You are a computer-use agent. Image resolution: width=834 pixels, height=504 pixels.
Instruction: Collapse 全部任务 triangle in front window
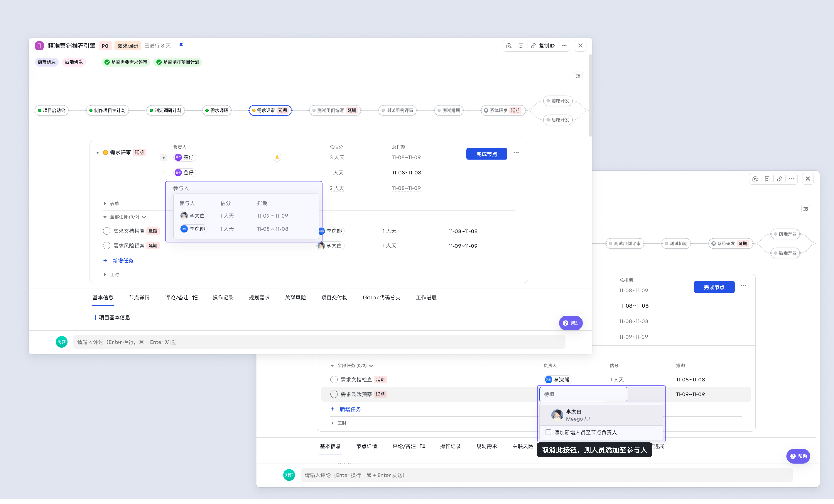click(105, 217)
